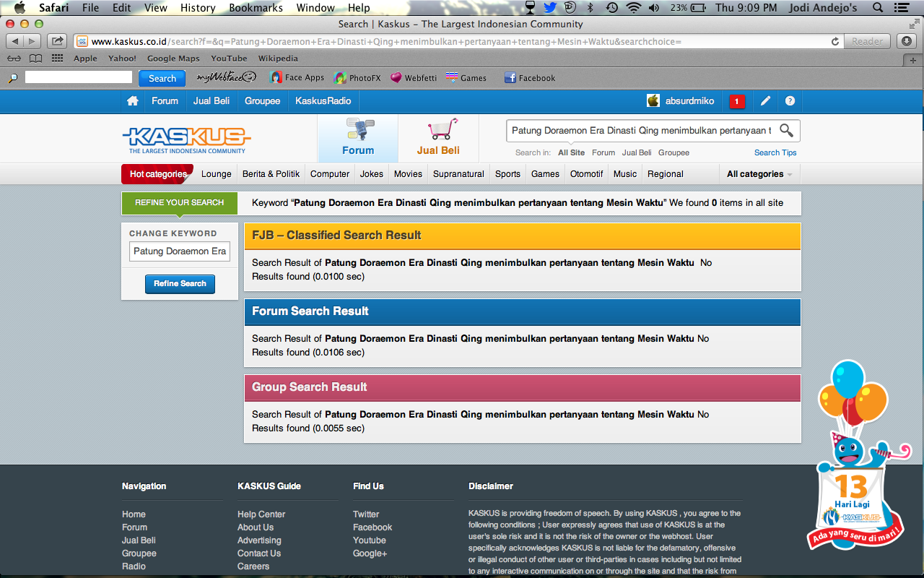Open the Berita & Politik category
This screenshot has height=578, width=924.
pos(271,174)
